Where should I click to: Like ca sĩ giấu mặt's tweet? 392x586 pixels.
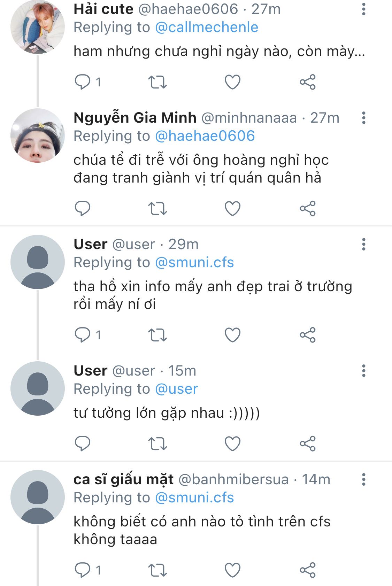[x=232, y=570]
